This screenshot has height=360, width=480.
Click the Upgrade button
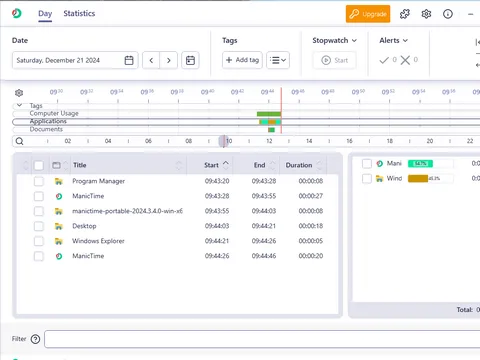click(368, 14)
